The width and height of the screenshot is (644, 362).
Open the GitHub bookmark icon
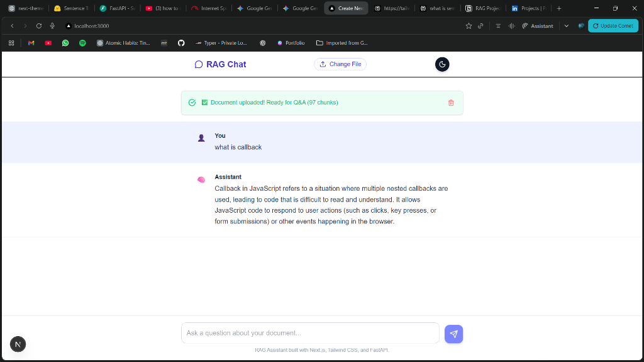(181, 43)
